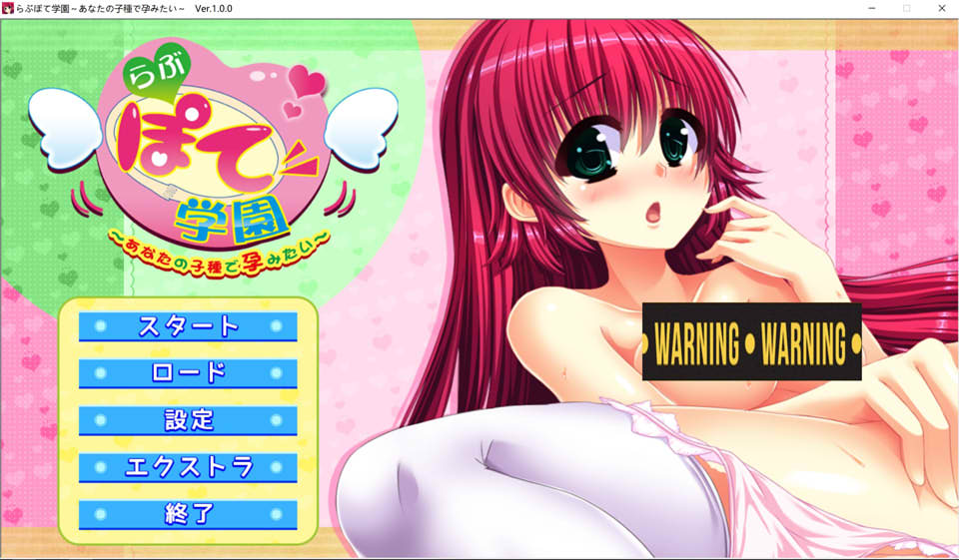This screenshot has height=560, width=959.
Task: Open the ロード load menu
Action: [188, 373]
